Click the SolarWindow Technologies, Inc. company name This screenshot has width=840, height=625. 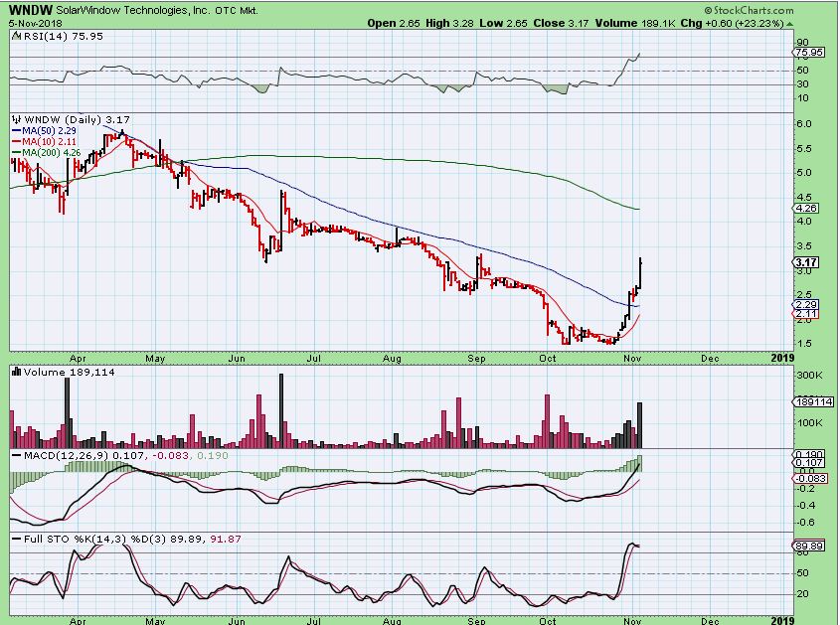pos(133,10)
